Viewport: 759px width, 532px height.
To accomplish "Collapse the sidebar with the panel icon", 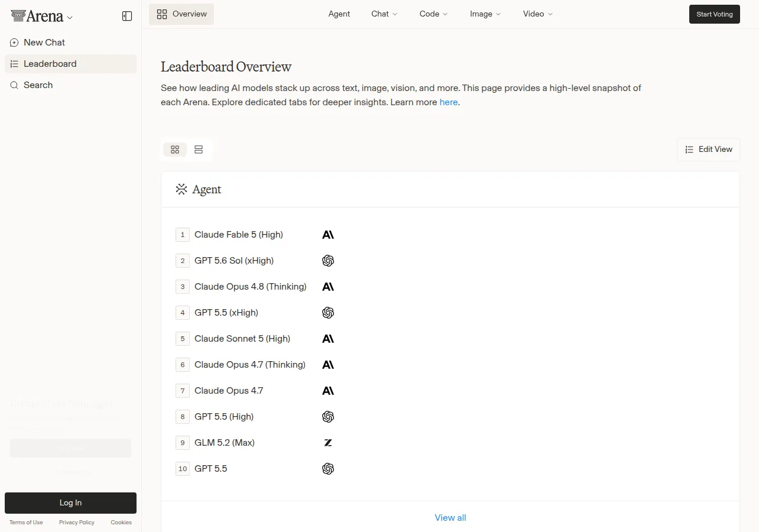I will 127,16.
